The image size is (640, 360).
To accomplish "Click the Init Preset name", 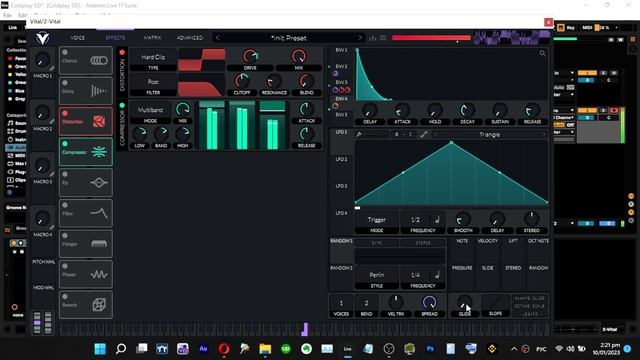I will 289,38.
